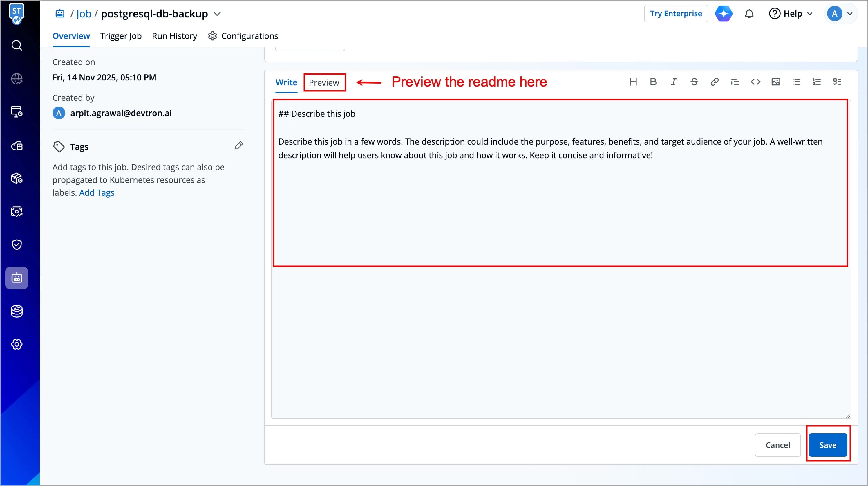Insert code block icon

pos(755,82)
